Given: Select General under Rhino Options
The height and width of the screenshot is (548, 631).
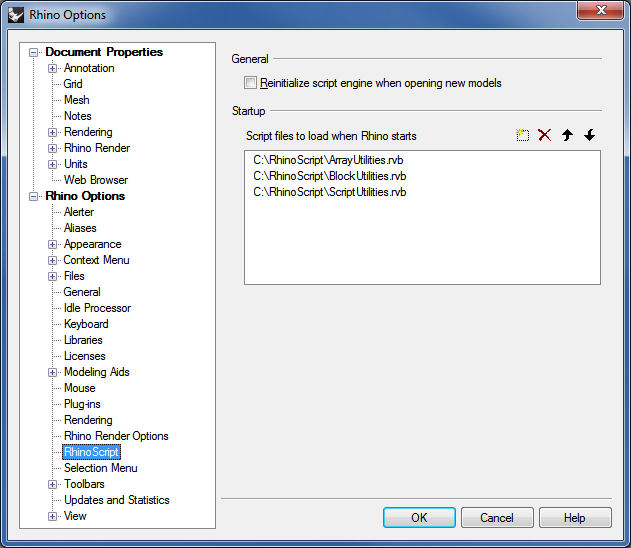Looking at the screenshot, I should click(82, 292).
